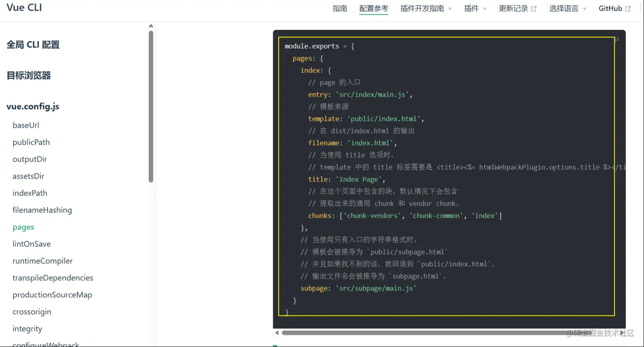644x347 pixels.
Task: Select productionSourceMap in the sidebar
Action: tap(52, 295)
